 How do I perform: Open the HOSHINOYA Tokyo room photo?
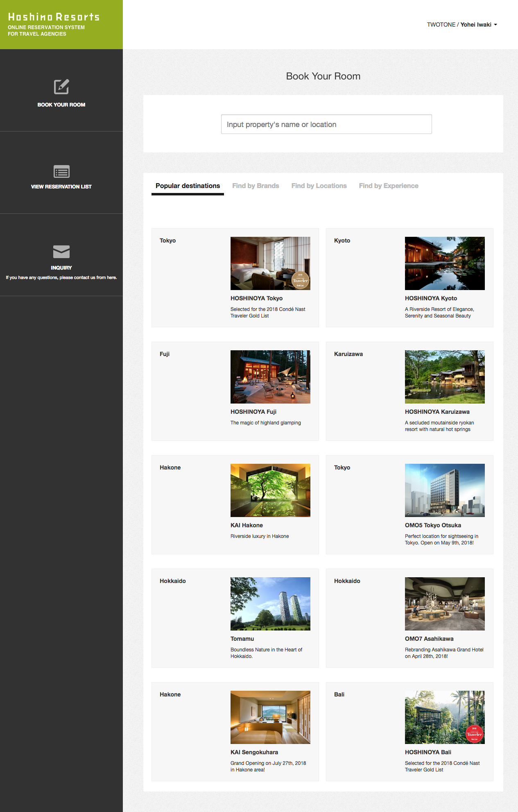270,263
